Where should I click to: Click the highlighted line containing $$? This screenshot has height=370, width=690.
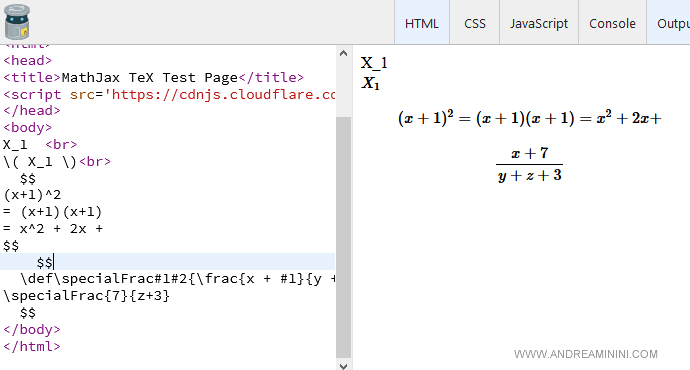[167, 262]
